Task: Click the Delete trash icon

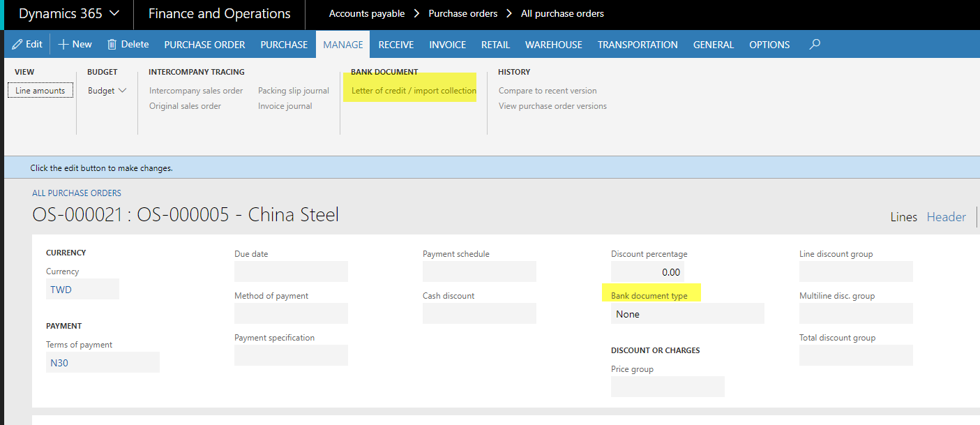Action: pos(112,44)
